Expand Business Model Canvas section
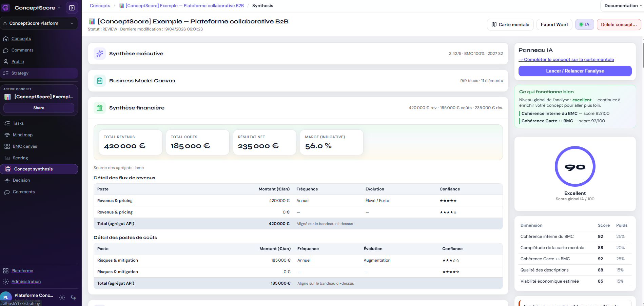The width and height of the screenshot is (644, 306). point(298,81)
